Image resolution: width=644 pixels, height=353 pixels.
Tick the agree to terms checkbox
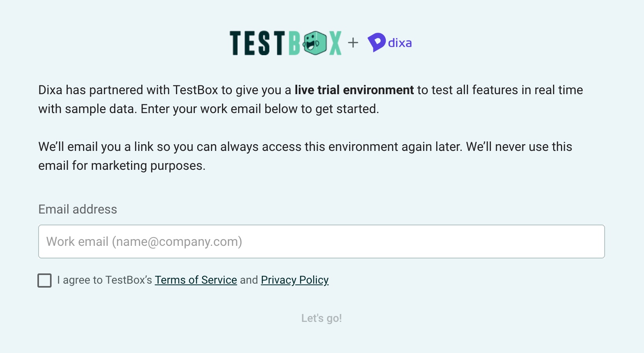point(44,281)
